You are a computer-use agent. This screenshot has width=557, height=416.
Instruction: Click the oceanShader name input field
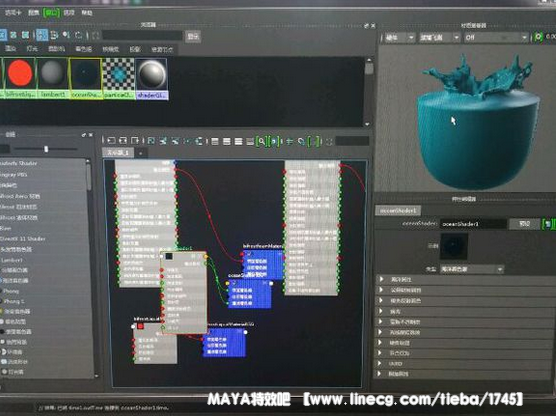pos(474,224)
